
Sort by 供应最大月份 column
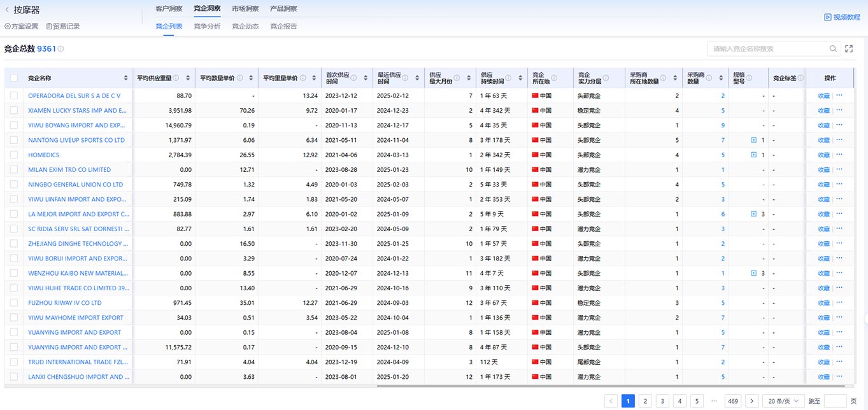click(469, 78)
